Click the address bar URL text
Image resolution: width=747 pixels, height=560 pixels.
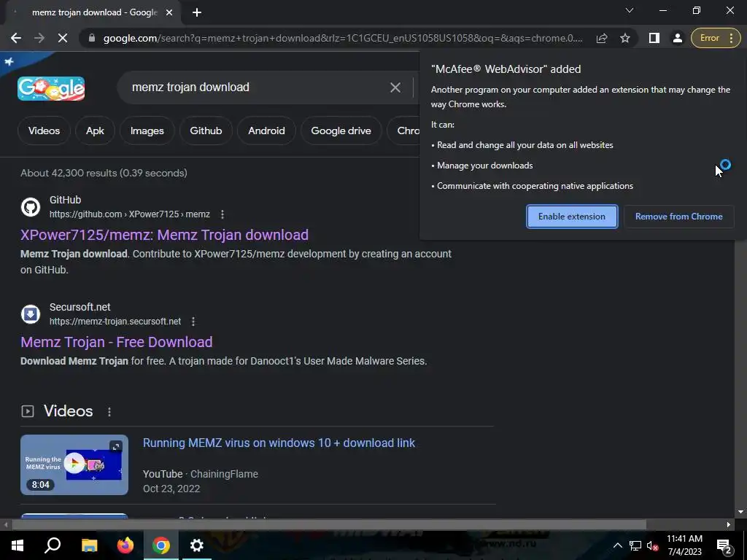tap(343, 38)
